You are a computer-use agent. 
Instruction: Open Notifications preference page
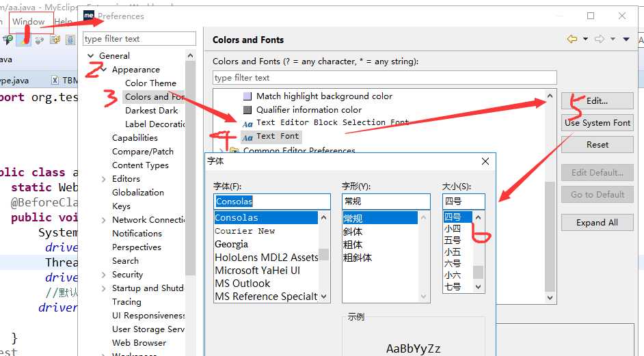137,234
